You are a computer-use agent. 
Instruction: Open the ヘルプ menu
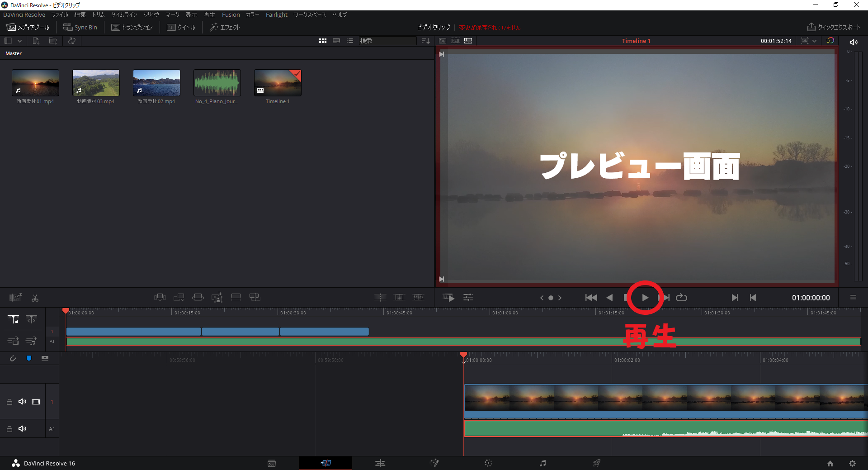(340, 14)
